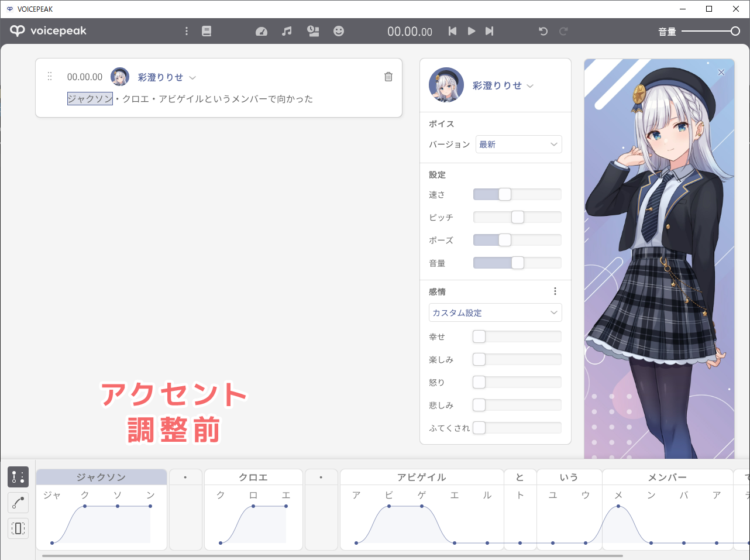750x560 pixels.
Task: Open the three-dot main menu in toolbar
Action: [x=187, y=31]
